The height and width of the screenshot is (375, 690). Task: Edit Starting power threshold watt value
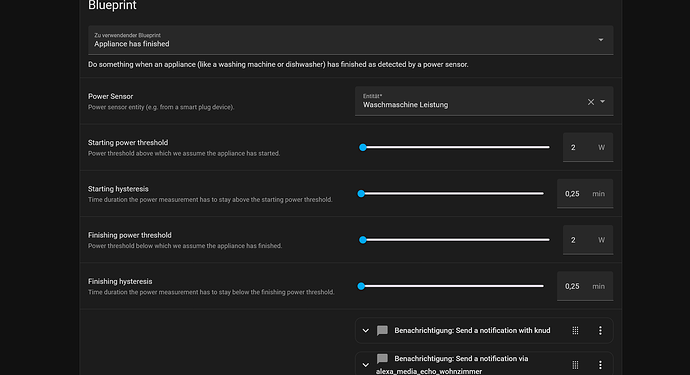[587, 147]
